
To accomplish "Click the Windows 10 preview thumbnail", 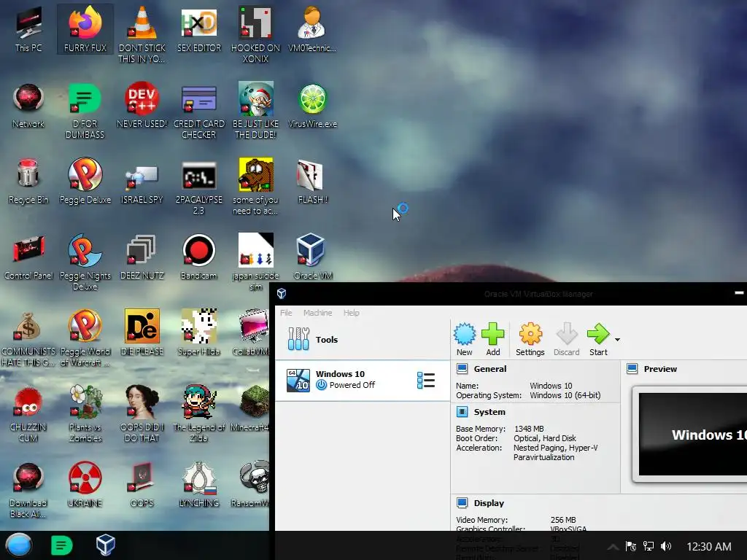I will tap(692, 435).
